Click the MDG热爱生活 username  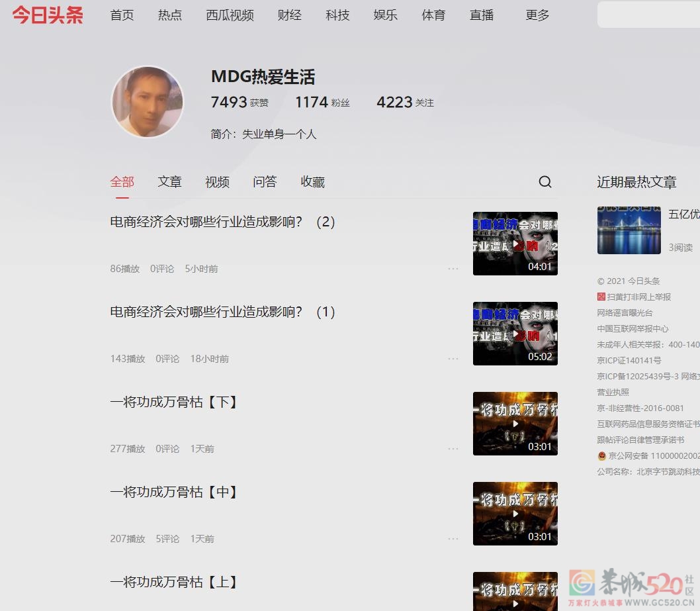tap(263, 77)
